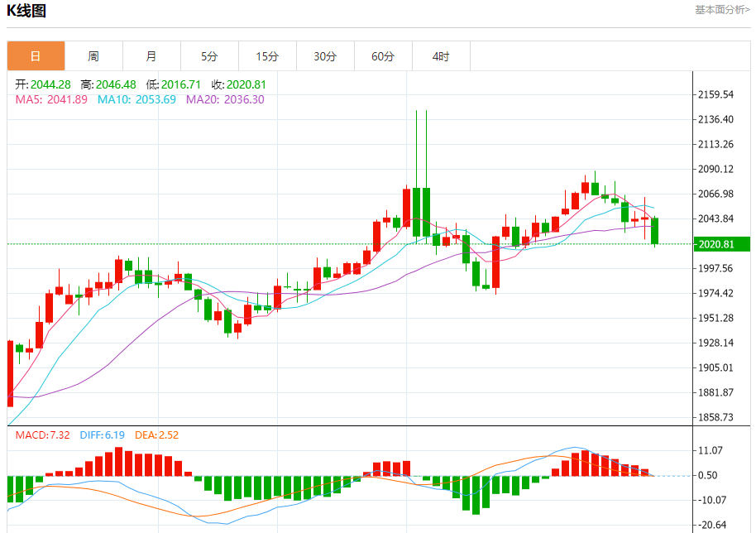Viewport: 756px width, 533px height.
Task: Click the -20.64 MACD axis label
Action: click(711, 525)
